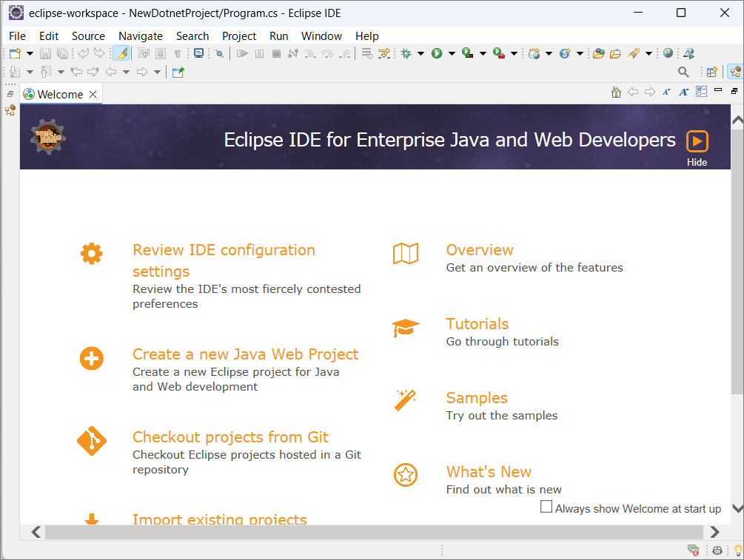
Task: Enable Always show Welcome at start up
Action: point(546,507)
